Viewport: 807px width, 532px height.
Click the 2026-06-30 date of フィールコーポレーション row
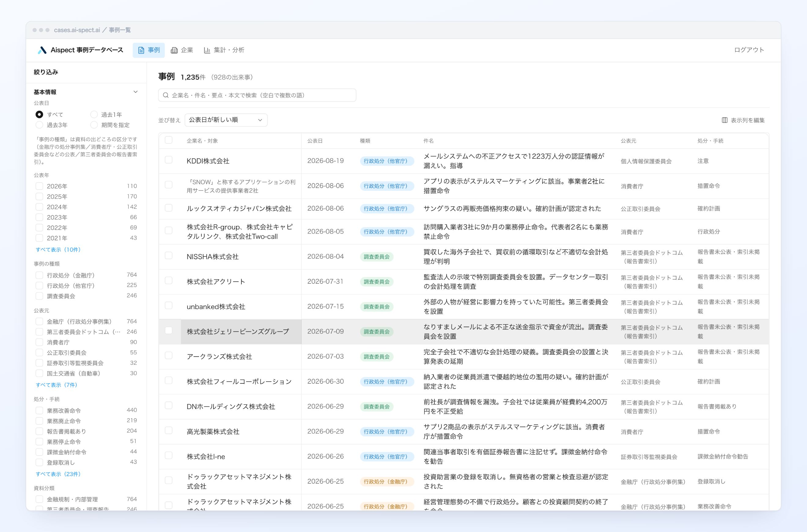[325, 382]
